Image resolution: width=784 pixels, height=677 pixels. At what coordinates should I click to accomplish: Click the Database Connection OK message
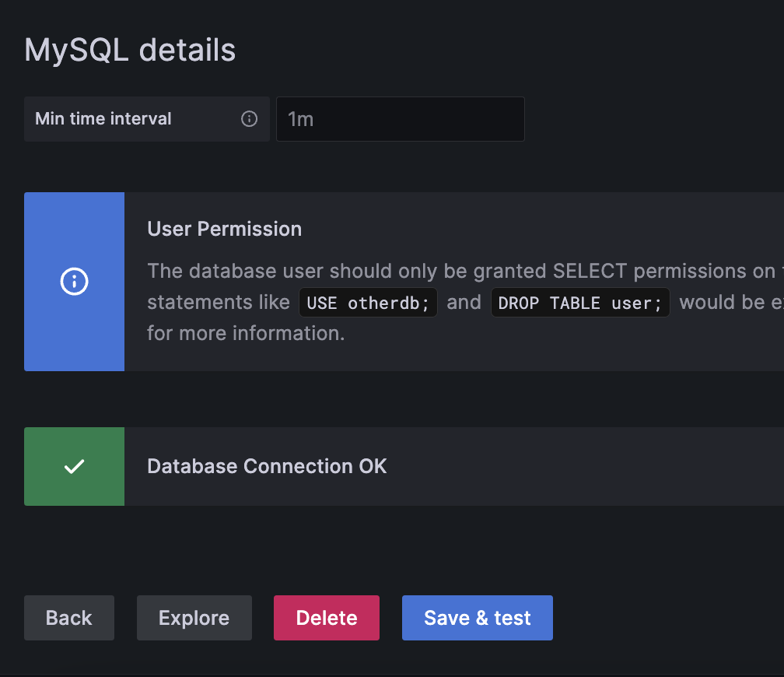(x=267, y=466)
